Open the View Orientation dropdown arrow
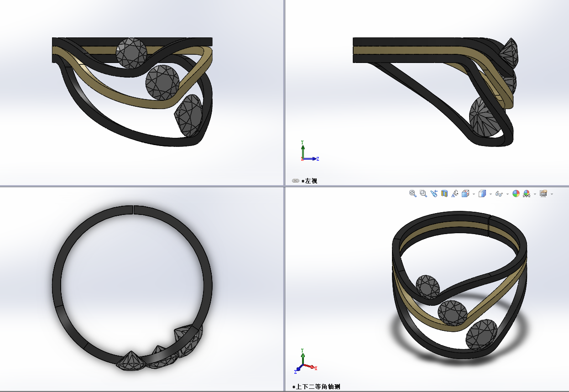This screenshot has height=392, width=569. click(x=474, y=194)
